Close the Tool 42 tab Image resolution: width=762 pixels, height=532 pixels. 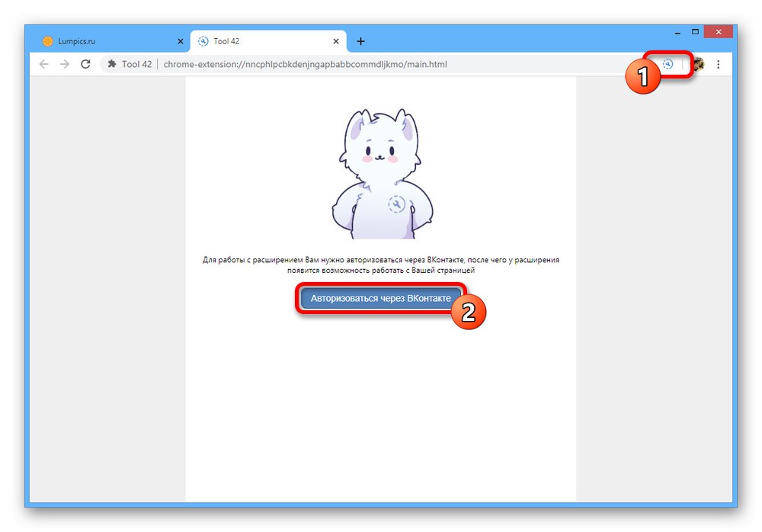(x=336, y=41)
